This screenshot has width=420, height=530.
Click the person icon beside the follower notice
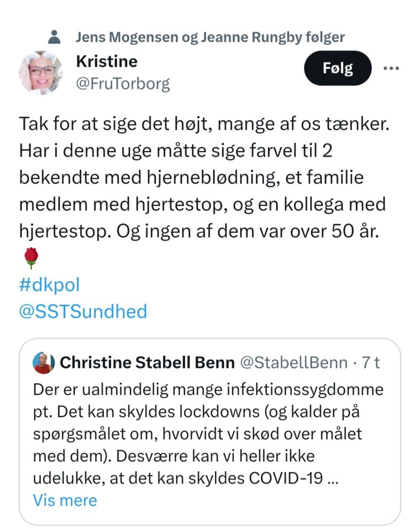pos(54,37)
